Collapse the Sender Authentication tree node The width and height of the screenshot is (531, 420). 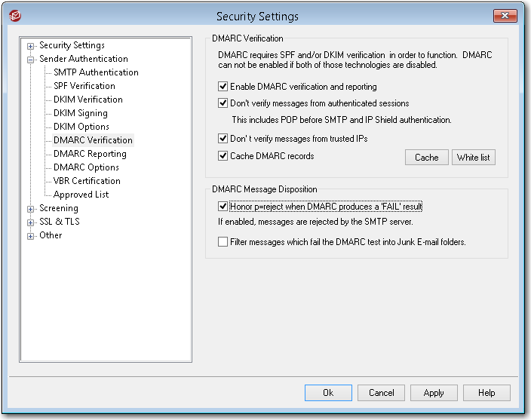[31, 59]
